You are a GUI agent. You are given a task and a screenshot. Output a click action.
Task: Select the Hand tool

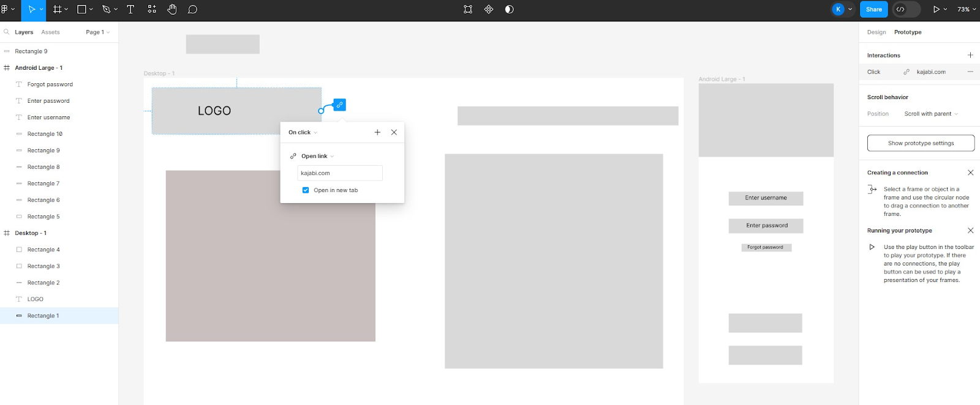click(172, 9)
